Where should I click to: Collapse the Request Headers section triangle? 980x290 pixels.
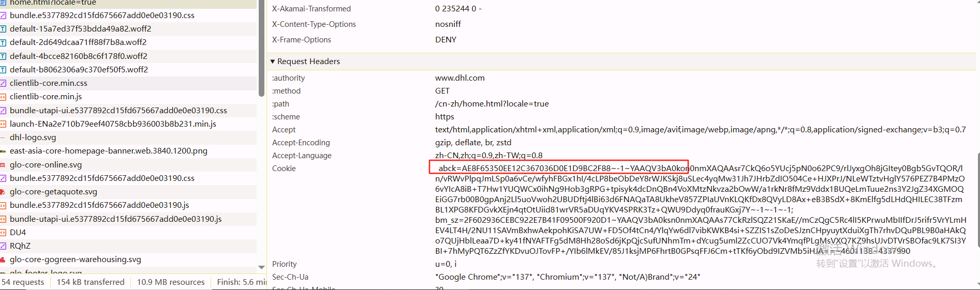click(273, 62)
